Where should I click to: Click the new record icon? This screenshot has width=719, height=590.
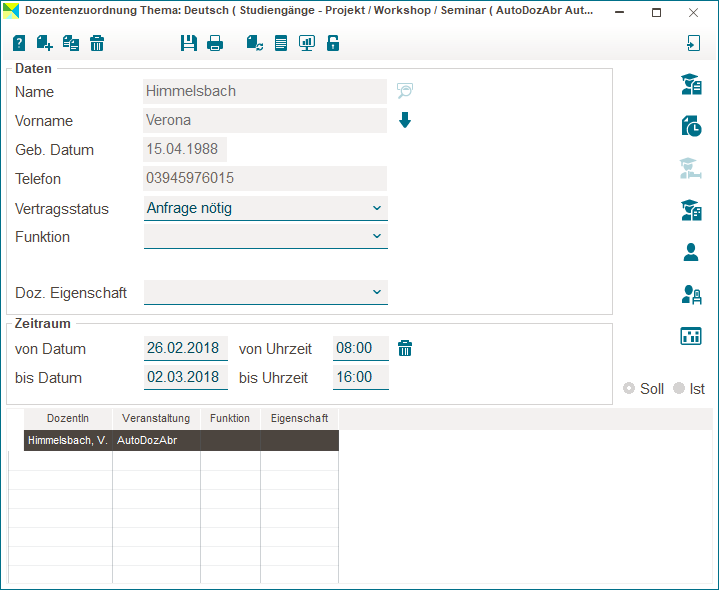[45, 43]
